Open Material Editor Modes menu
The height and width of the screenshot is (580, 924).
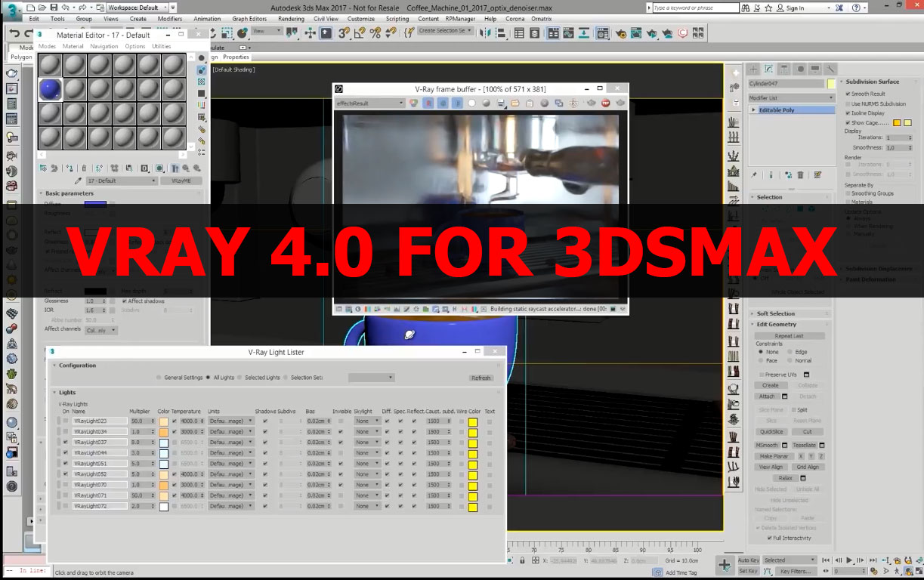pos(47,46)
